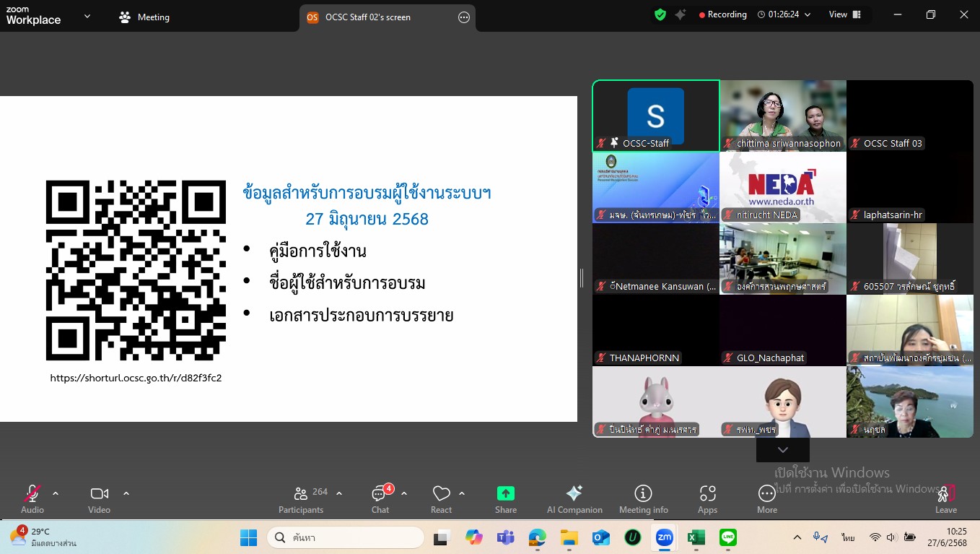Switch to the Meeting tab
The image size is (980, 554).
[145, 17]
